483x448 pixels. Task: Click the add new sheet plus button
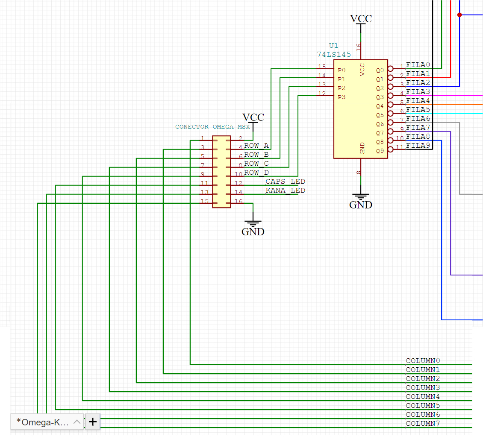click(93, 422)
